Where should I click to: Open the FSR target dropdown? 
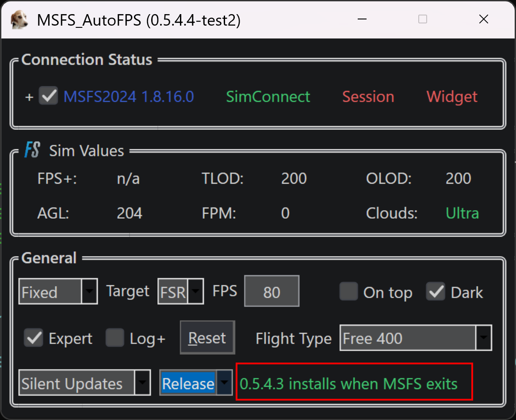(181, 291)
